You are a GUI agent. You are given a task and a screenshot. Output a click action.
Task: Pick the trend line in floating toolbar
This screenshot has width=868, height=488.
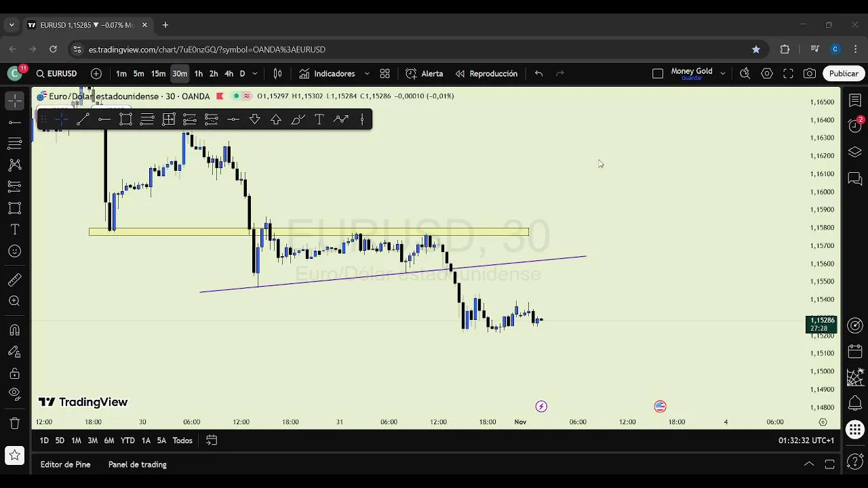[x=83, y=120]
